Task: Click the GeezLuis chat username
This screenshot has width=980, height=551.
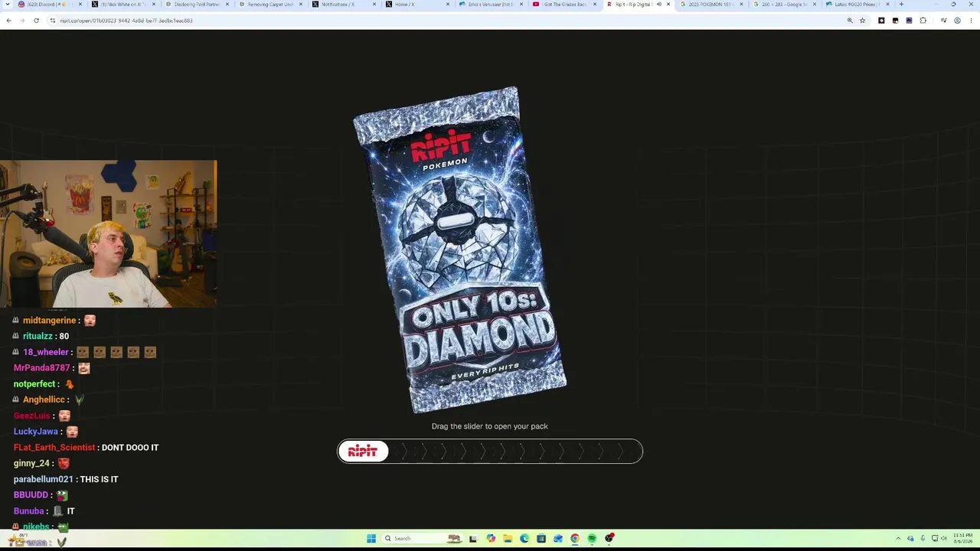Action: coord(31,416)
